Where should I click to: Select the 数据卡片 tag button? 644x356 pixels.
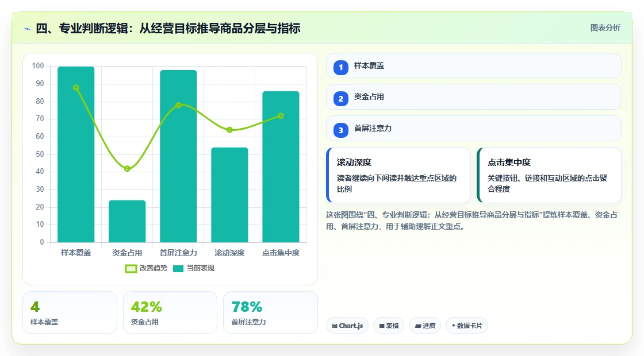tap(466, 326)
